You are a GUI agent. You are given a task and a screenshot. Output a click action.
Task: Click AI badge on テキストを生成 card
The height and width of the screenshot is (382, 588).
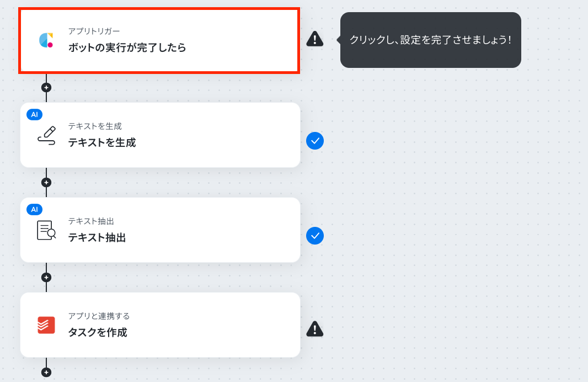tap(35, 114)
